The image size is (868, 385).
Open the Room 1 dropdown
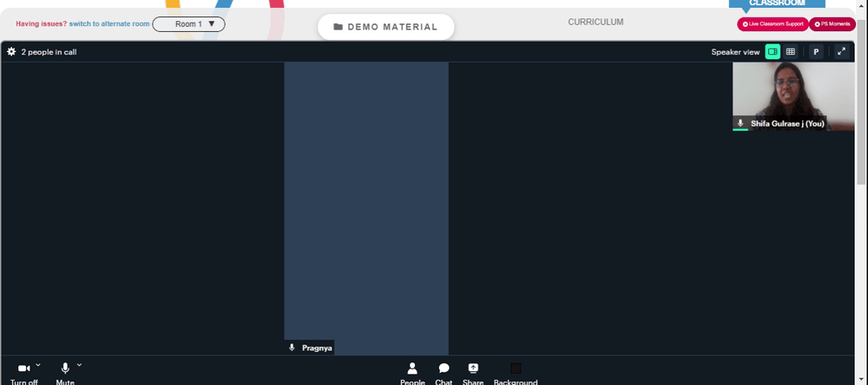click(188, 24)
